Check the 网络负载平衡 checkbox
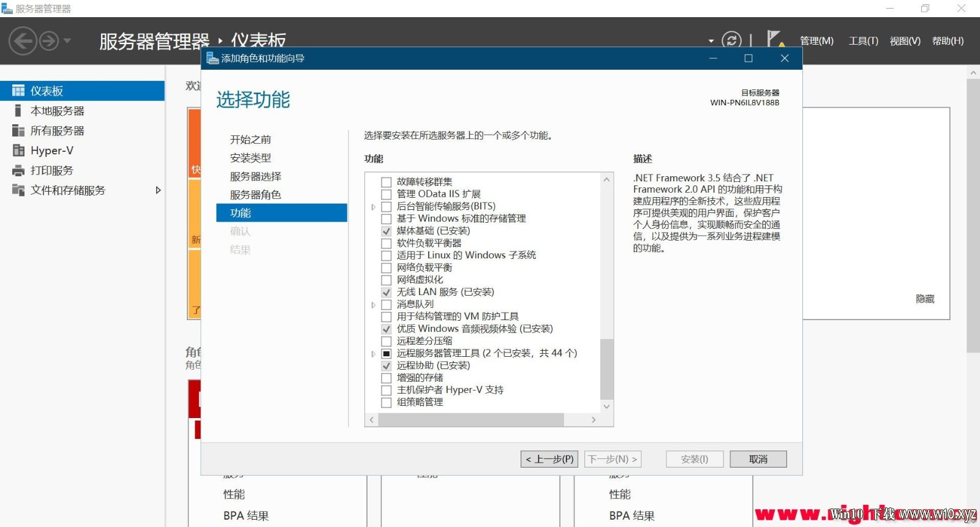This screenshot has height=527, width=980. coord(386,268)
